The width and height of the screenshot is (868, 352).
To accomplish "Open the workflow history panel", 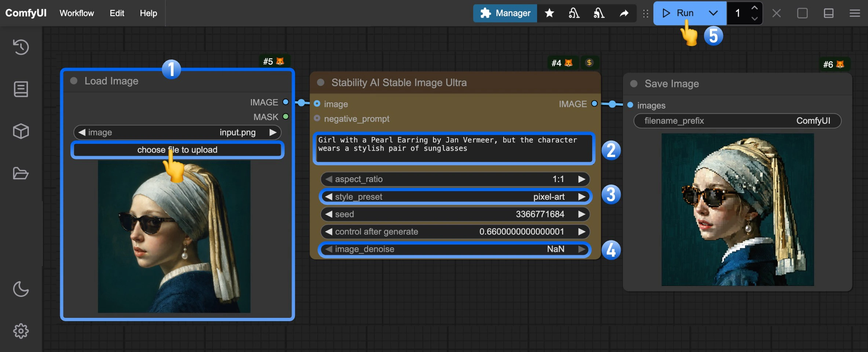I will click(21, 47).
